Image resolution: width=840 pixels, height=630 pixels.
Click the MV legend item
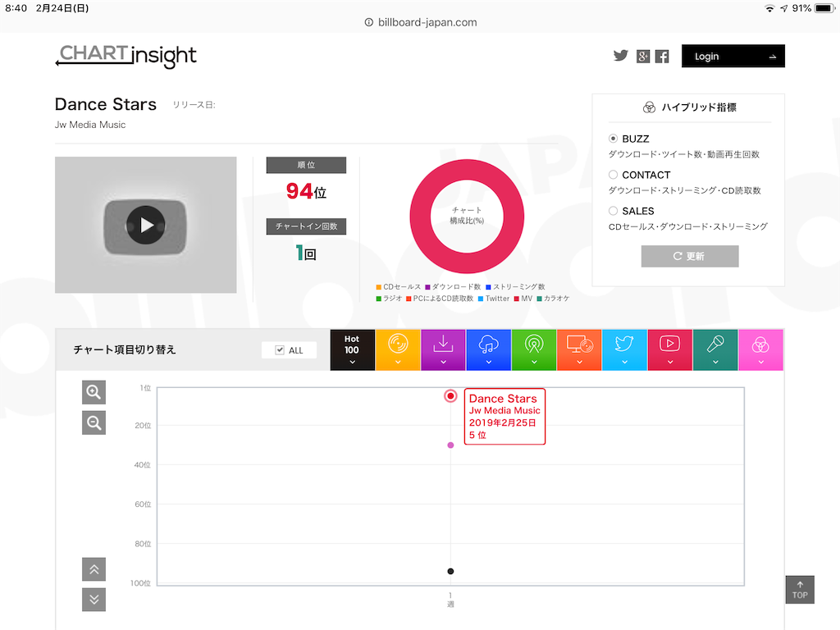(x=523, y=299)
